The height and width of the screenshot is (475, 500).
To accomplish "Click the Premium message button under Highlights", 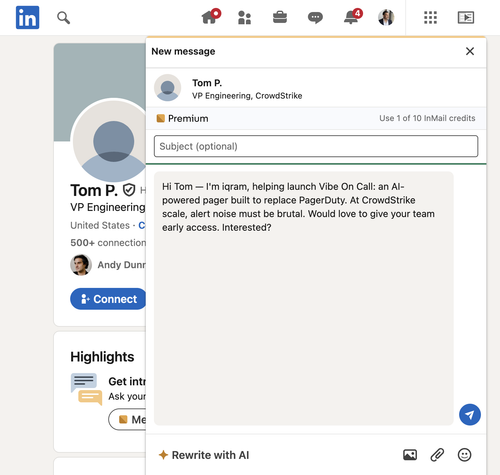I will 127,419.
